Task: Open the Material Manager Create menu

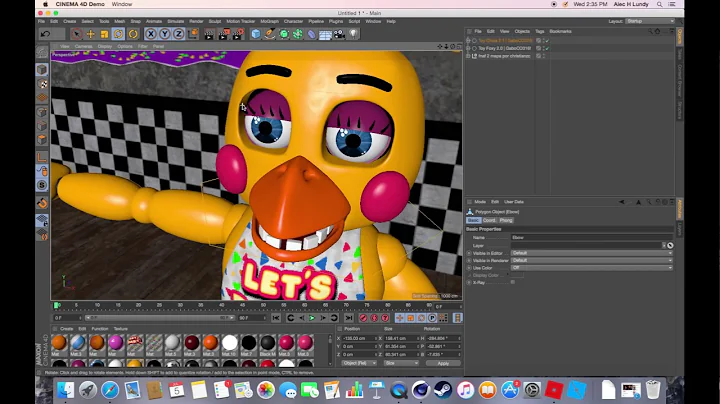Action: coord(67,329)
